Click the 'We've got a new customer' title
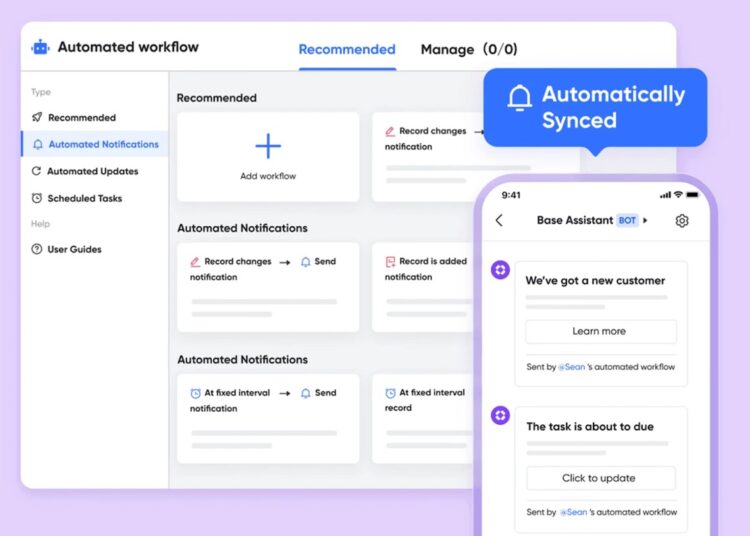 click(595, 281)
